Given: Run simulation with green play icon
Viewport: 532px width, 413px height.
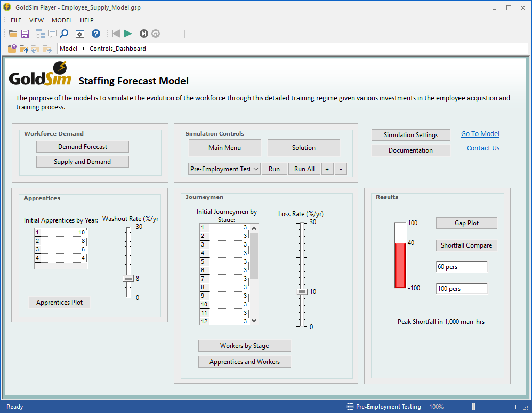Looking at the screenshot, I should [x=128, y=34].
